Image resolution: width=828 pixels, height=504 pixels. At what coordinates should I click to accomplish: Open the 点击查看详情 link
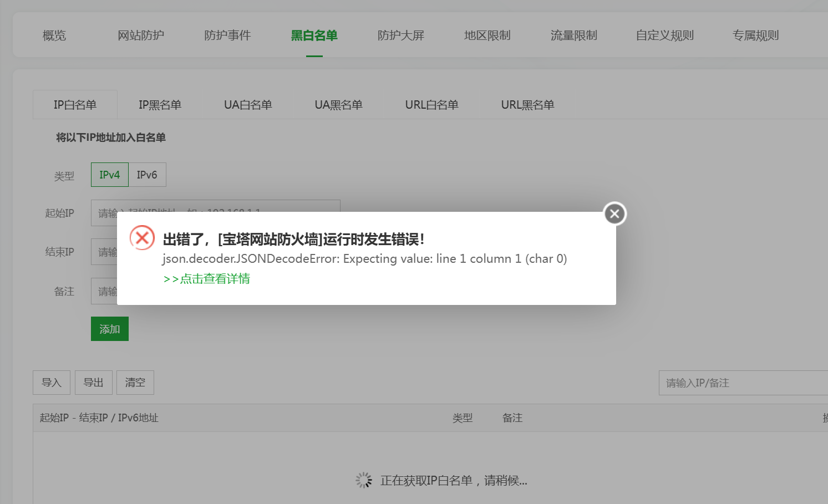click(x=206, y=278)
